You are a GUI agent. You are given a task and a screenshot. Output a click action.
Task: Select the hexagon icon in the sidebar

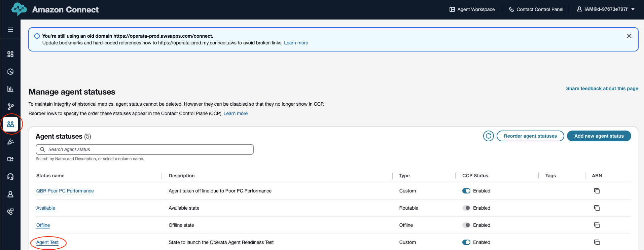pos(10,72)
